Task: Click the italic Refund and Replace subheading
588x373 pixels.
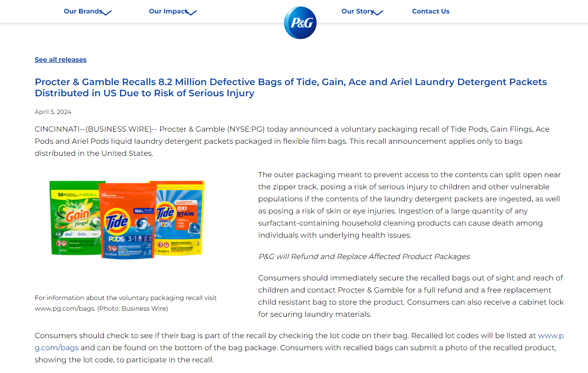Action: click(x=364, y=256)
